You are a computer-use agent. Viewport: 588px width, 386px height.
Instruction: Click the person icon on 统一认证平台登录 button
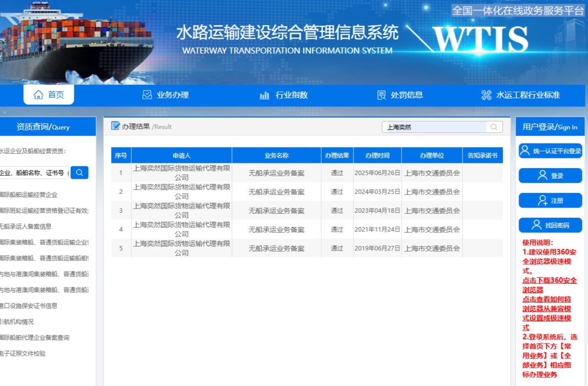pos(525,149)
